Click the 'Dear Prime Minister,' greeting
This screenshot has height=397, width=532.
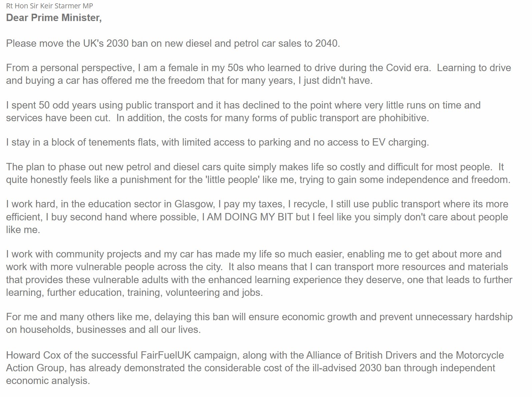(x=54, y=18)
